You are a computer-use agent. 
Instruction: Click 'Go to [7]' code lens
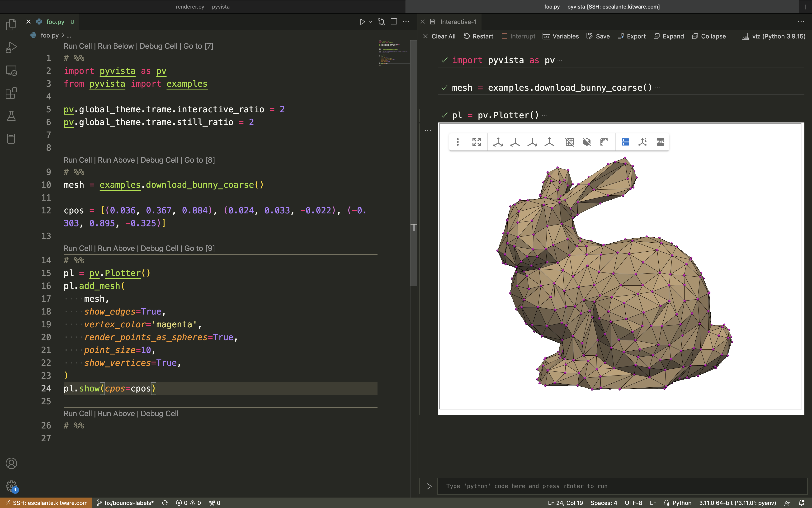coord(198,46)
